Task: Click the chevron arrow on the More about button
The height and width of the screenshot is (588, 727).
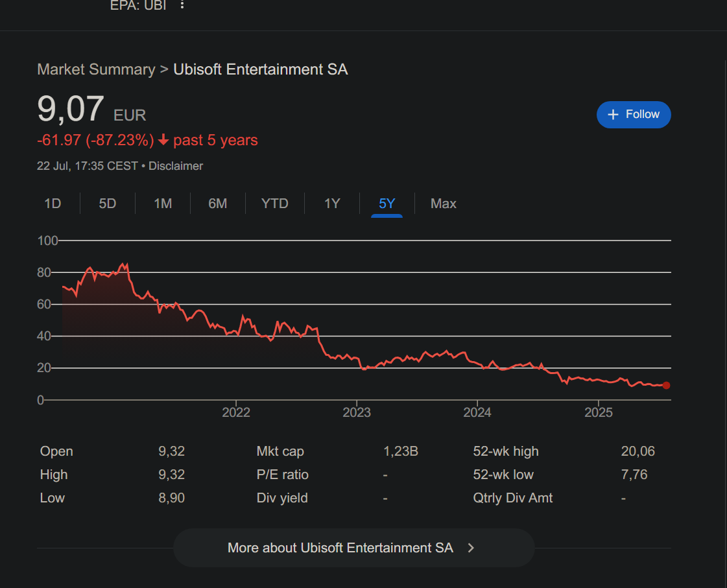Action: (x=471, y=548)
